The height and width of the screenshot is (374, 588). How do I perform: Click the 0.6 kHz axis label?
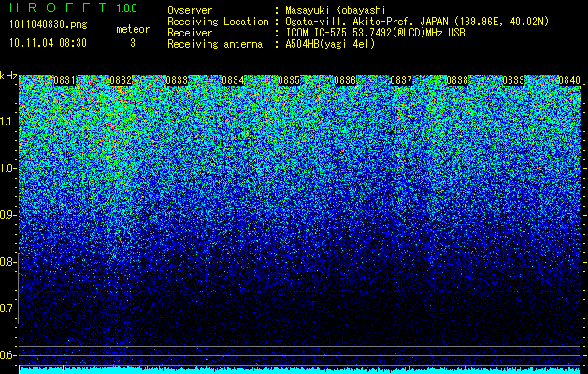[7, 355]
